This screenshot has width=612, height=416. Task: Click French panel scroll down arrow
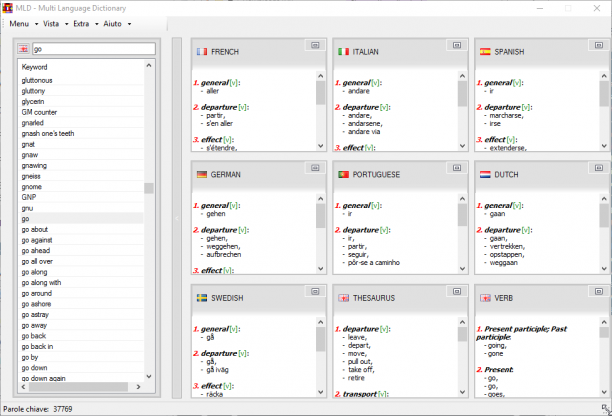[320, 146]
